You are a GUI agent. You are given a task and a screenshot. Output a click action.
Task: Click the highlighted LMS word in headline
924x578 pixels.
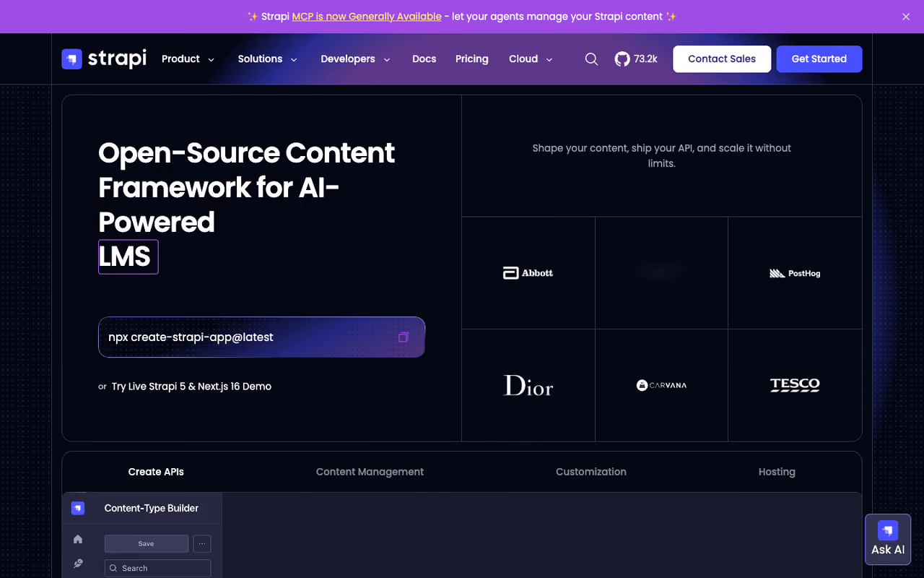point(128,256)
